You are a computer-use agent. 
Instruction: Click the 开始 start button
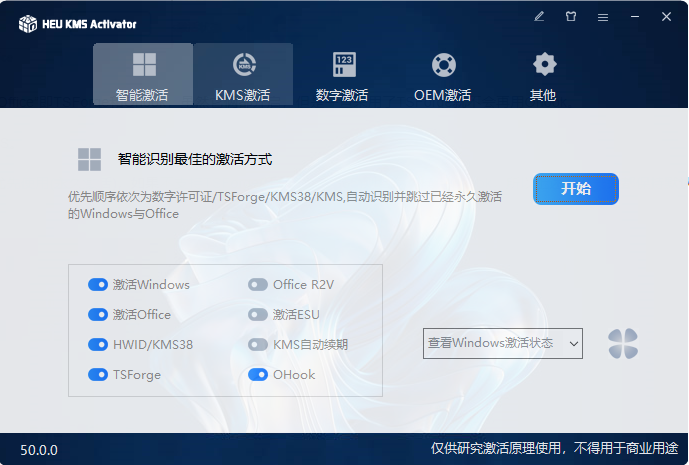point(576,189)
